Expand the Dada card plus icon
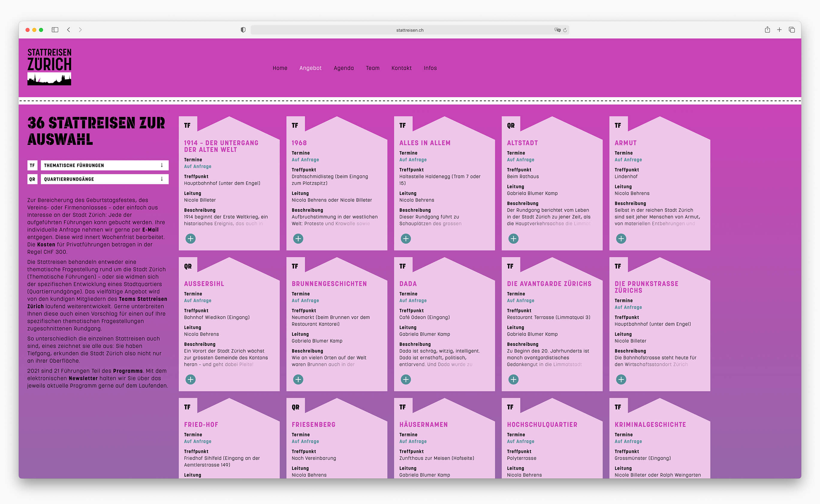 (x=406, y=379)
